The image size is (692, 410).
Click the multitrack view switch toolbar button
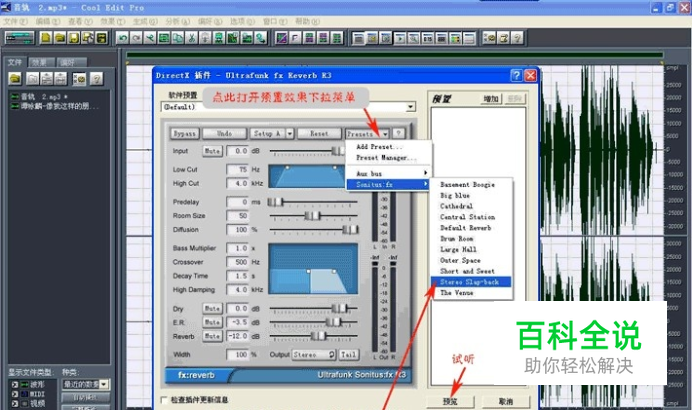click(x=19, y=38)
